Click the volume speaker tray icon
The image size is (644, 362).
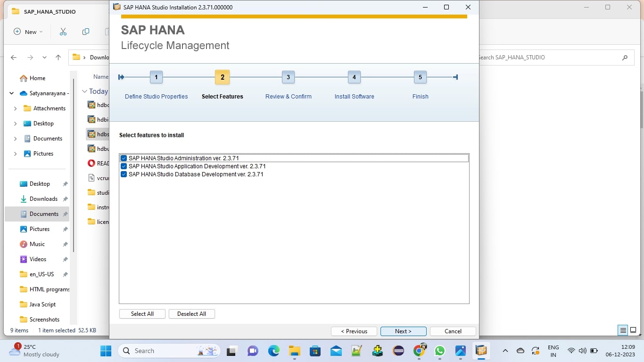583,351
